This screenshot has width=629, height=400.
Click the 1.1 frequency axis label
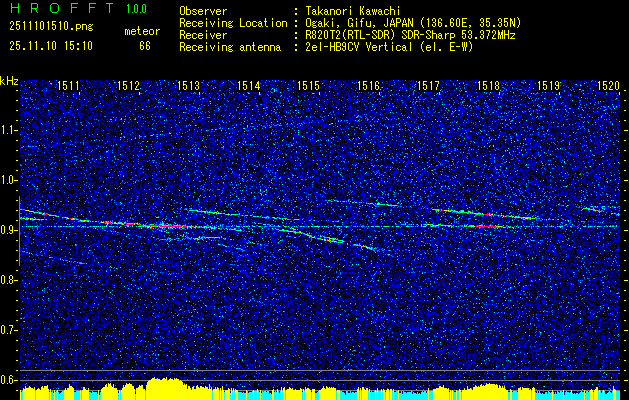point(9,130)
